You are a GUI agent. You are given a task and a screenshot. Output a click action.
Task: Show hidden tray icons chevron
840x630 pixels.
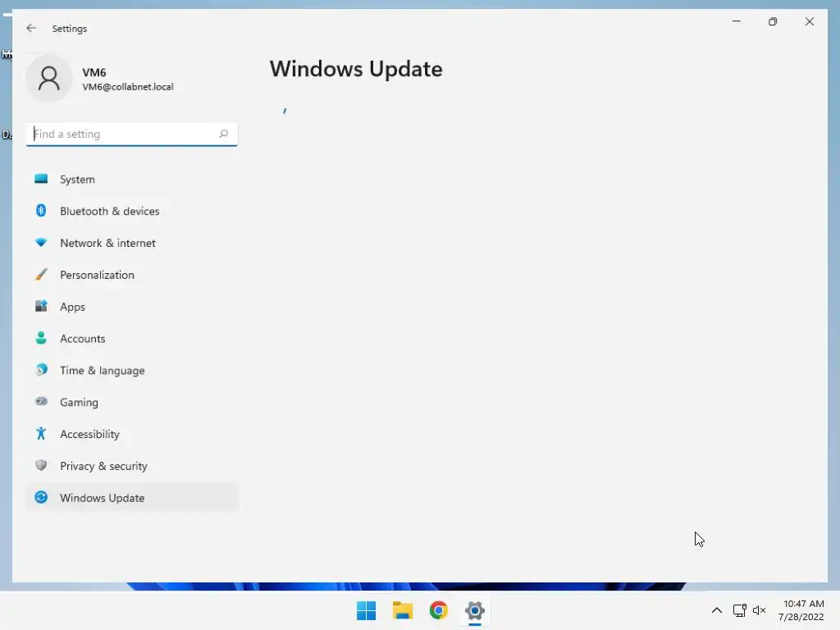[x=717, y=610]
